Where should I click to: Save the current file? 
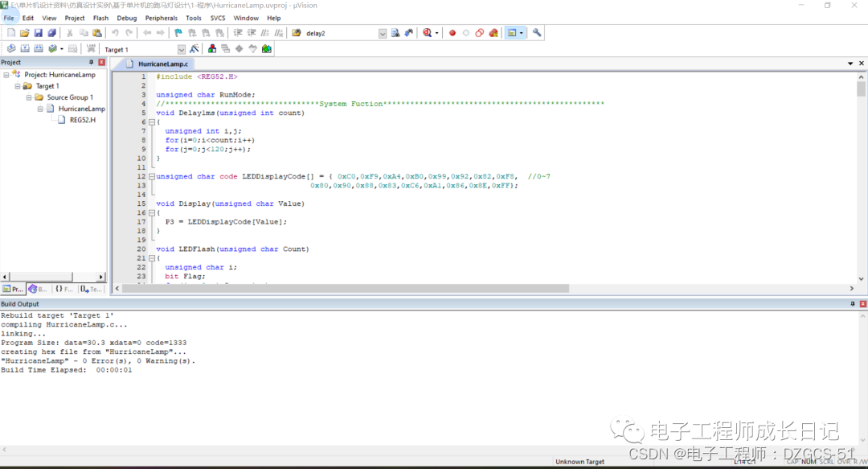click(39, 33)
